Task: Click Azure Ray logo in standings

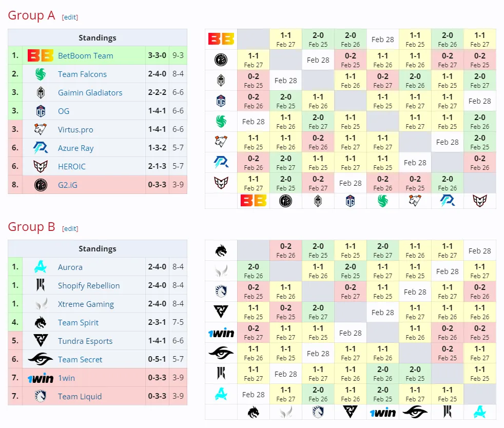Action: point(41,148)
